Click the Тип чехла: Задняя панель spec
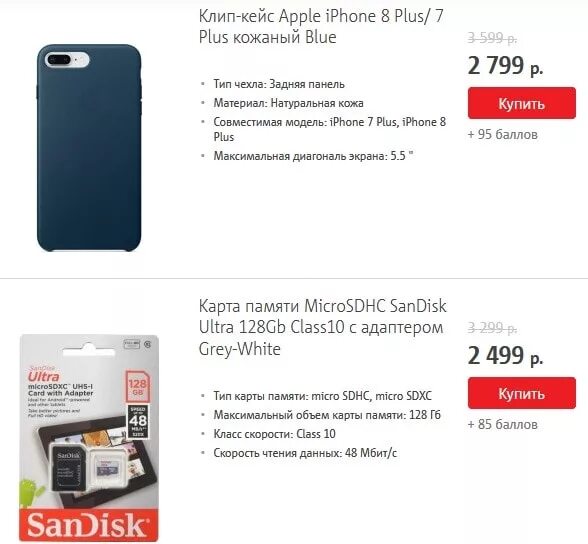Image resolution: width=588 pixels, height=544 pixels. pos(279,84)
